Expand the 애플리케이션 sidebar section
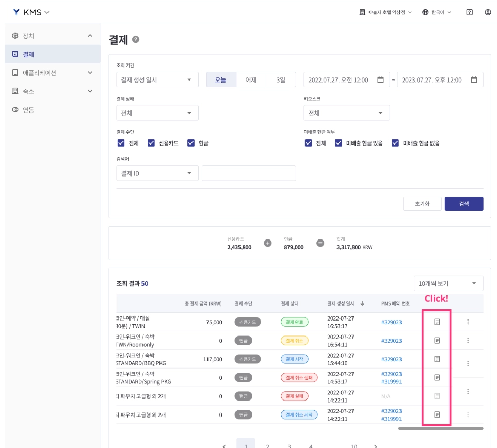Viewport: 497px width, 448px height. pos(90,73)
